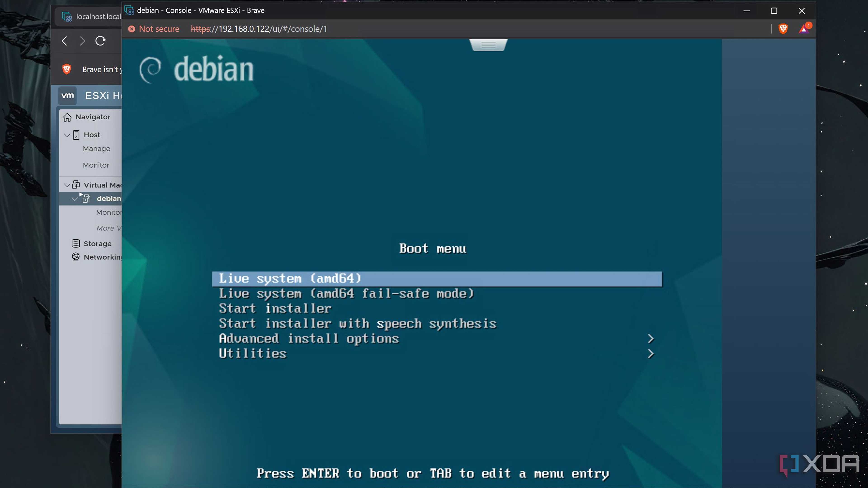Image resolution: width=868 pixels, height=488 pixels.
Task: Open the Advanced install options submenu
Action: [x=437, y=338]
